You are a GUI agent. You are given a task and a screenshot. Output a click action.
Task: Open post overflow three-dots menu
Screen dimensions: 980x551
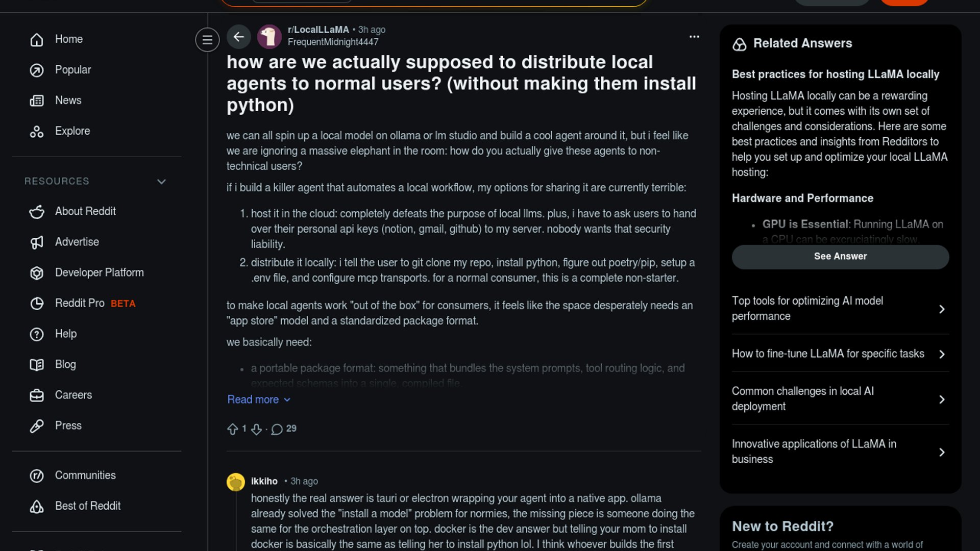pos(694,37)
